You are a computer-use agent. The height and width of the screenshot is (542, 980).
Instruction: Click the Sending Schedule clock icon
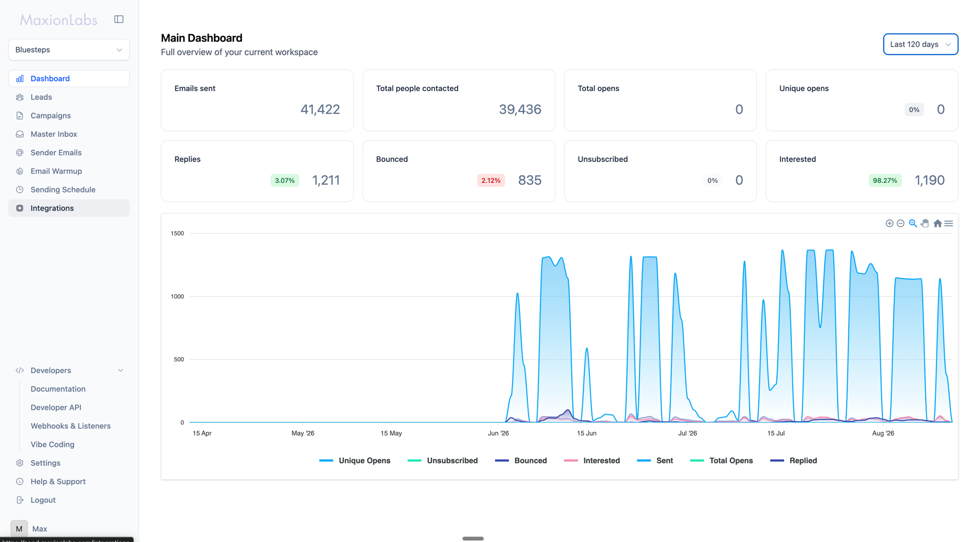click(x=20, y=189)
